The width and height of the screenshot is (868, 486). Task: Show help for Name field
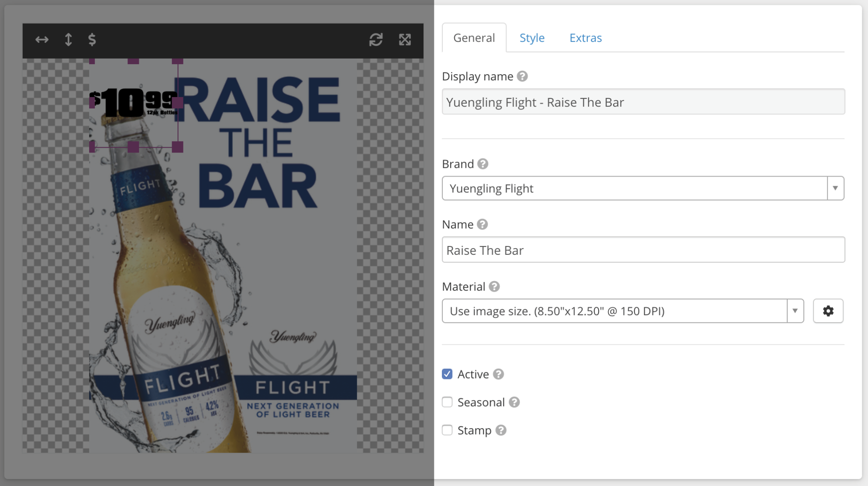pos(482,224)
